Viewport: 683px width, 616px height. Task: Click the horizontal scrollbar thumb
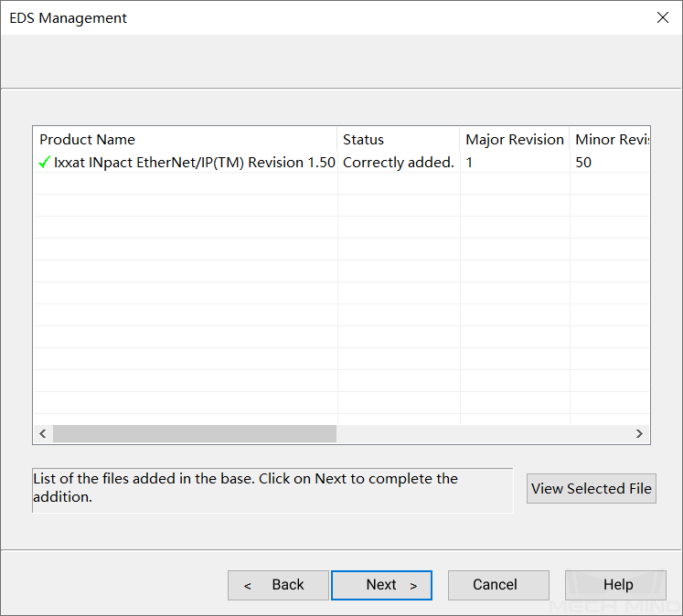coord(194,433)
